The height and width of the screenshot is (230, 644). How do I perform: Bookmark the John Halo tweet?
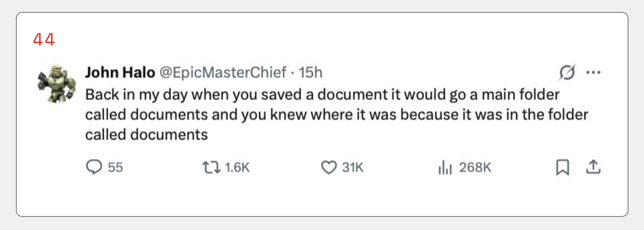tap(562, 167)
